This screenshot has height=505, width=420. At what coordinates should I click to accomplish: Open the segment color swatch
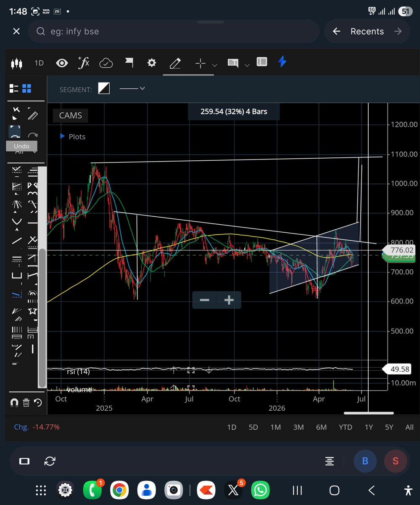(x=104, y=88)
